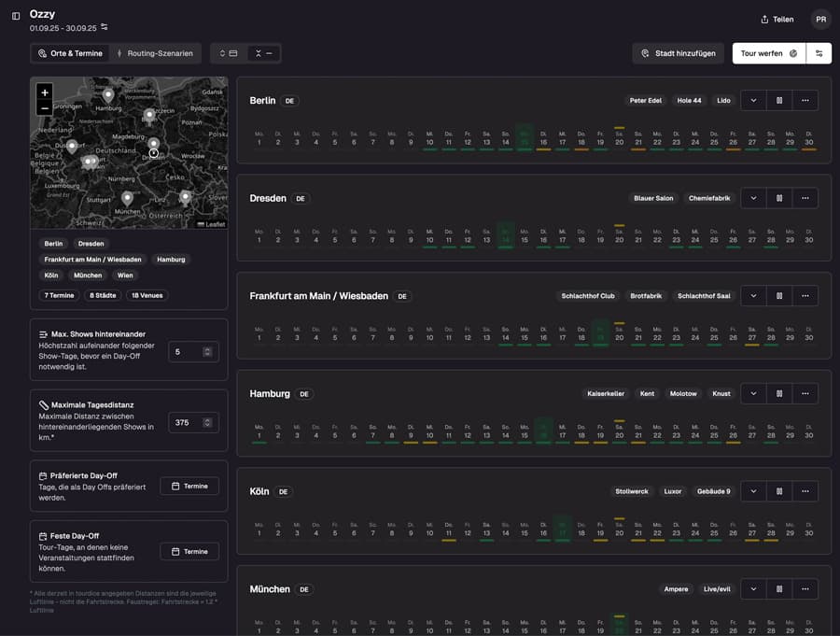Open Präferierte Day-Off Termine picker
Image resolution: width=840 pixels, height=636 pixels.
tap(189, 486)
